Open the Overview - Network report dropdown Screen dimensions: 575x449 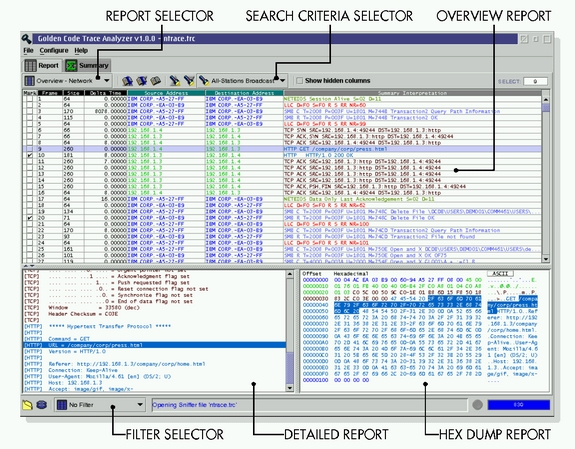tap(67, 81)
